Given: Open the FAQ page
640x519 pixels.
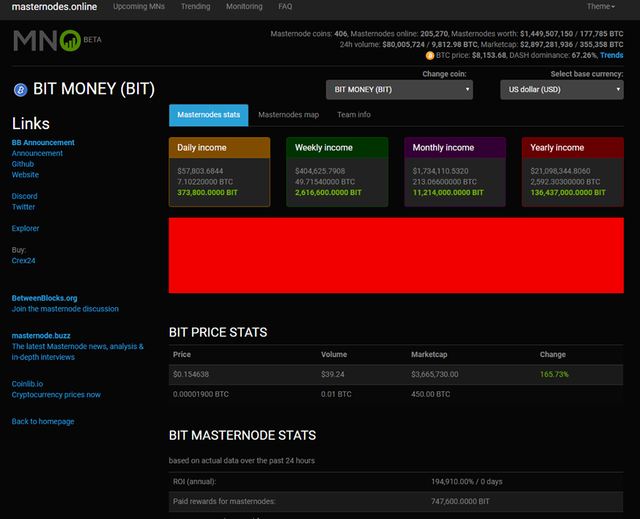Looking at the screenshot, I should point(285,7).
